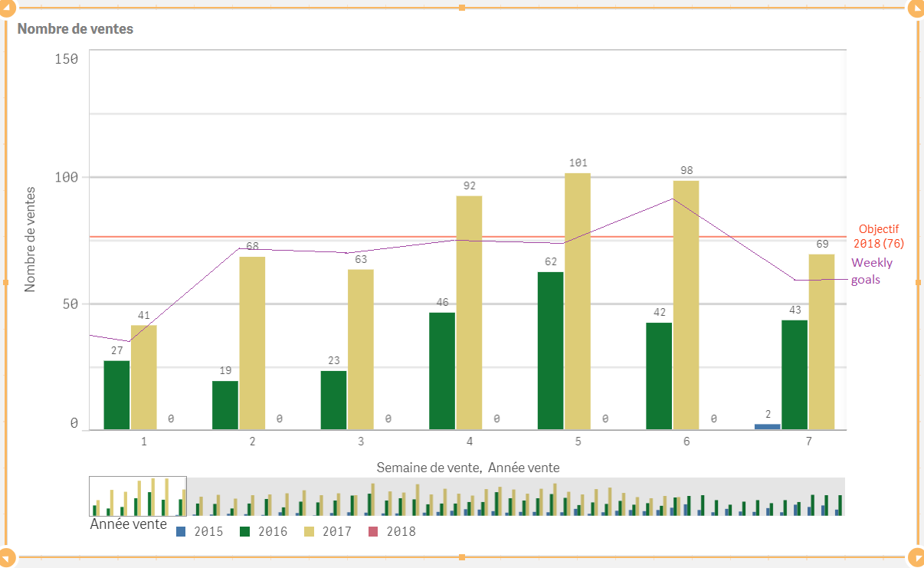This screenshot has width=924, height=568.
Task: Select the 2015 legend label
Action: [208, 530]
